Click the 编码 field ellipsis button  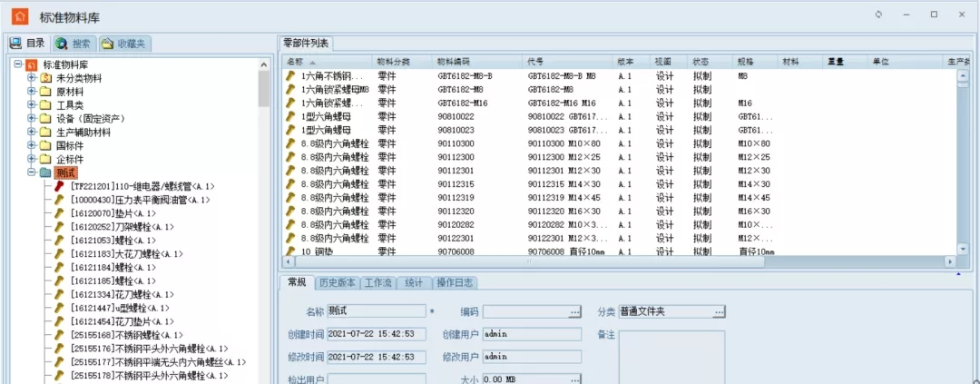pyautogui.click(x=574, y=311)
